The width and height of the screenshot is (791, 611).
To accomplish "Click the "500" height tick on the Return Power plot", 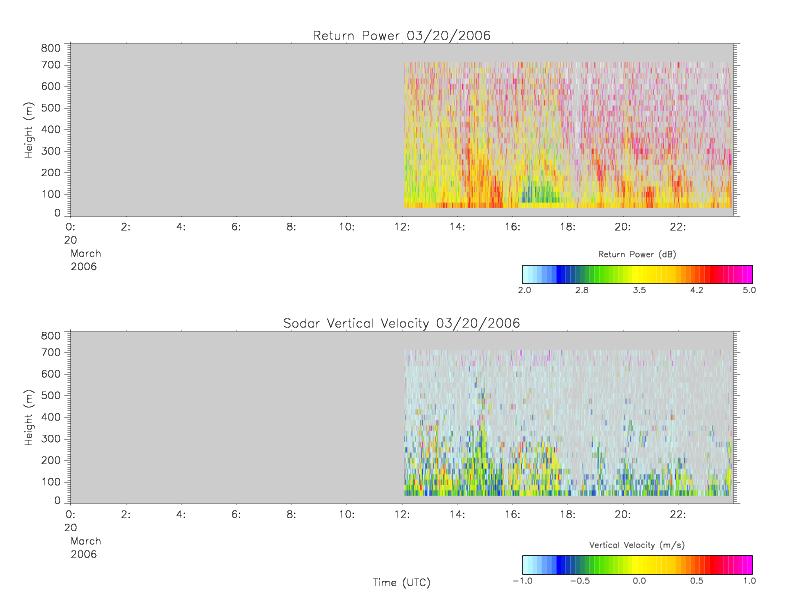I will tap(50, 108).
